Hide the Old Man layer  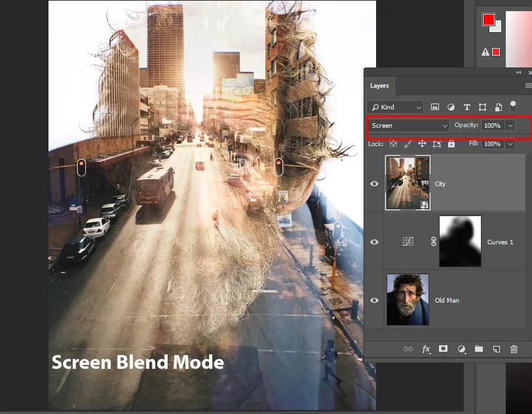pos(374,300)
